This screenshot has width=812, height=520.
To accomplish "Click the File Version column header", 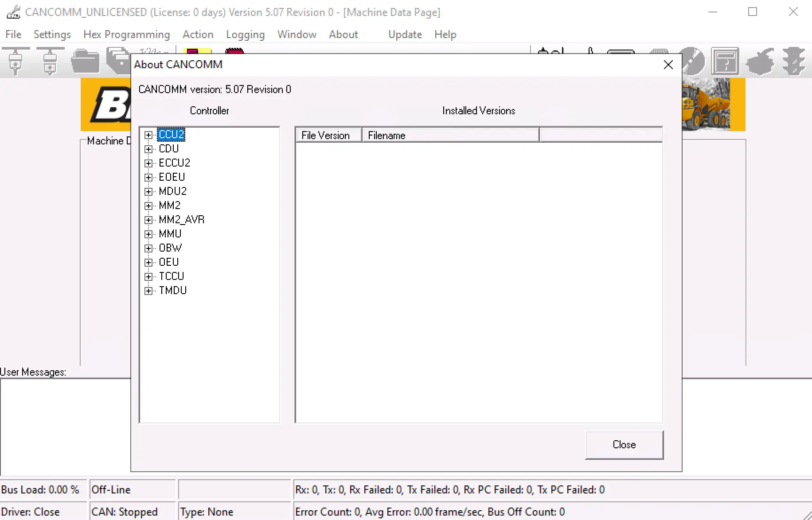I will [x=328, y=135].
